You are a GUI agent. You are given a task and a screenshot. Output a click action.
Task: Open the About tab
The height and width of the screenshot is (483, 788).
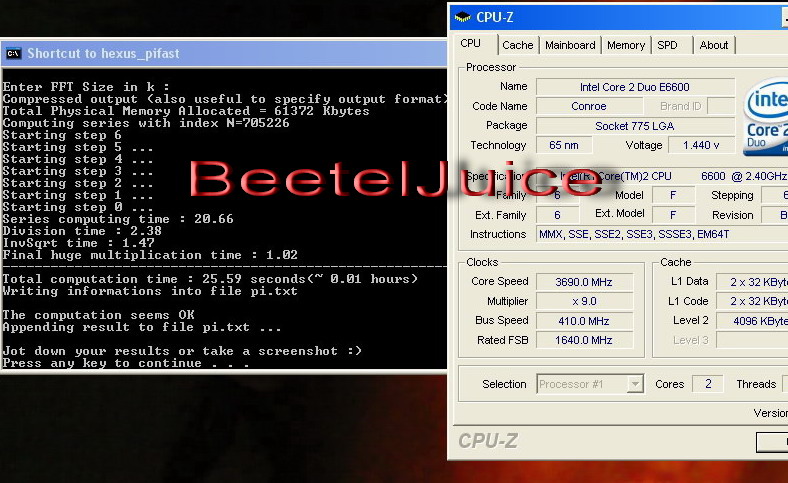tap(714, 45)
